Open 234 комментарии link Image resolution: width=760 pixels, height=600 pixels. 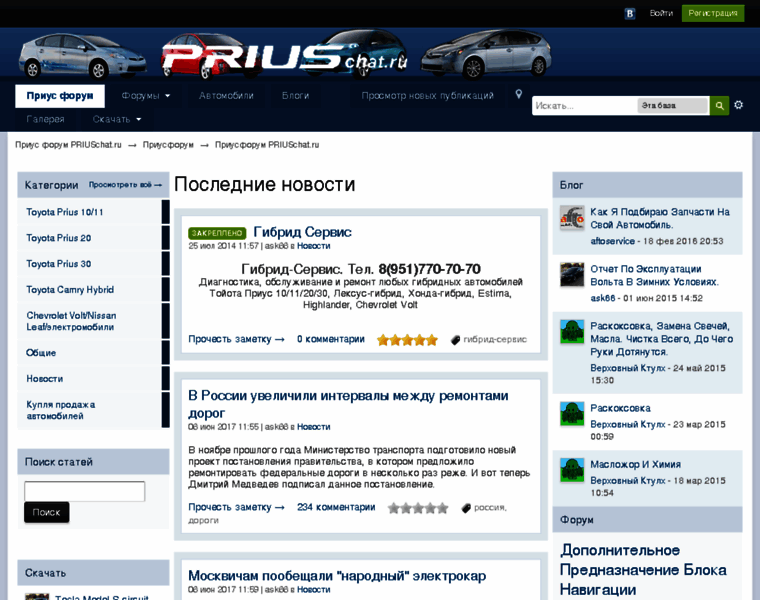tap(336, 507)
